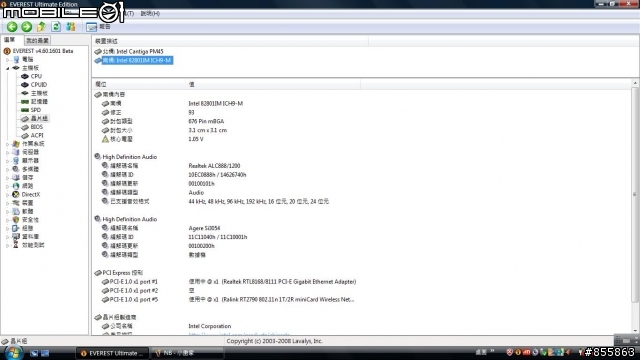Click the 電腦 computer tree icon
The image size is (640, 360).
pyautogui.click(x=16, y=60)
